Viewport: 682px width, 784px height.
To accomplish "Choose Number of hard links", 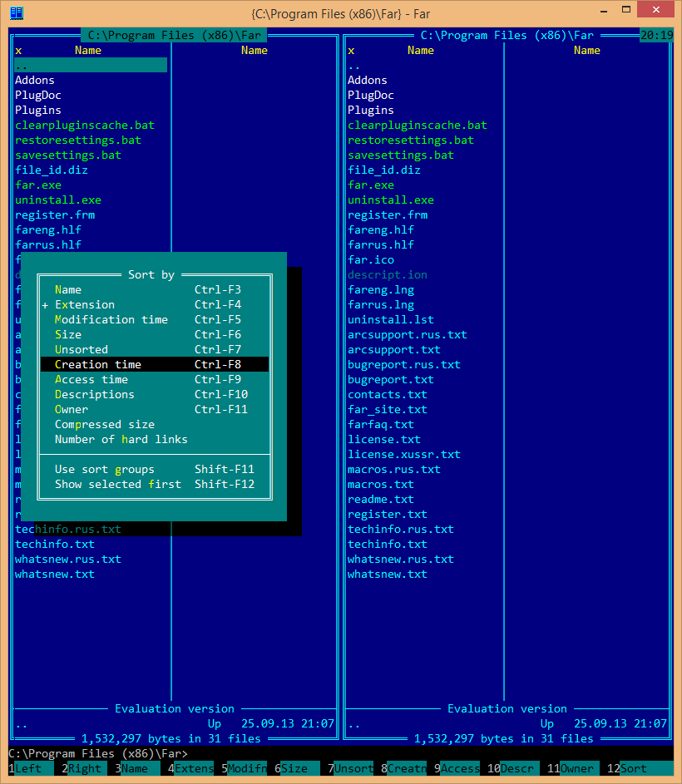I will click(x=155, y=440).
